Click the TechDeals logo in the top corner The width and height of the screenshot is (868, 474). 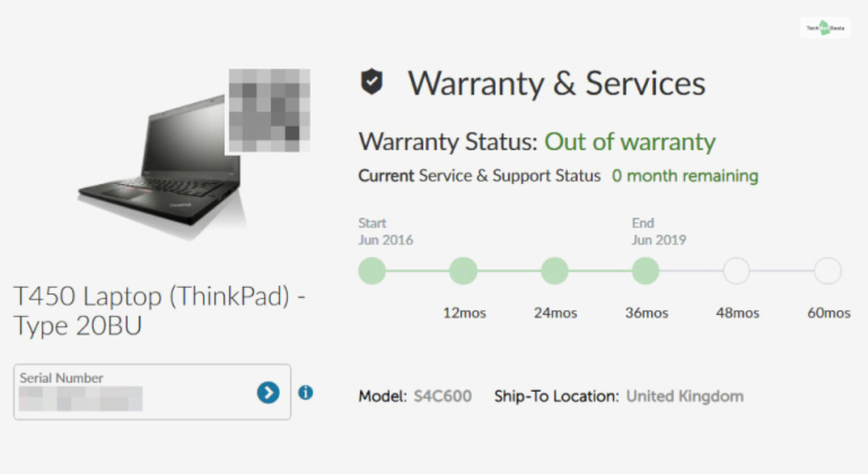click(826, 28)
